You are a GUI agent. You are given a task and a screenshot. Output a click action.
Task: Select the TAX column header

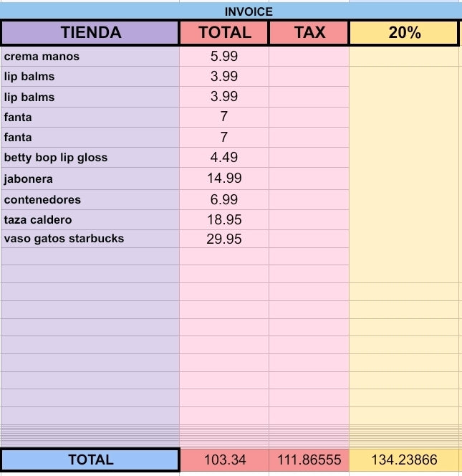coord(309,32)
